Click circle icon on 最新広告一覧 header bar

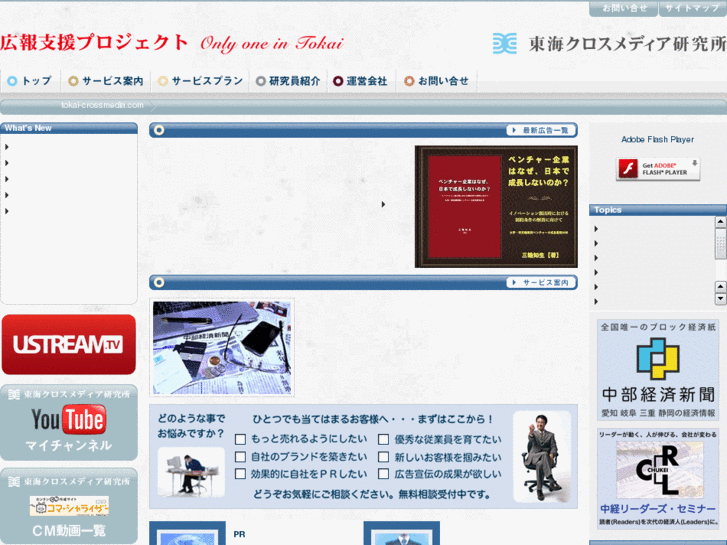pos(159,130)
